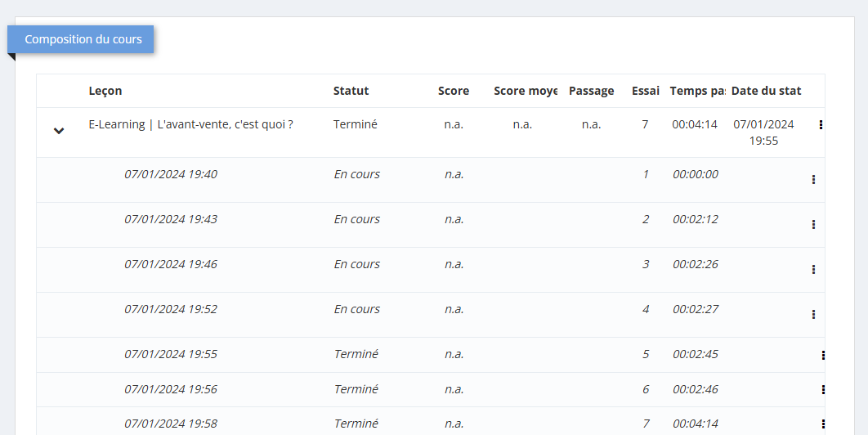Image resolution: width=868 pixels, height=435 pixels.
Task: Click the Score column header
Action: click(x=454, y=91)
